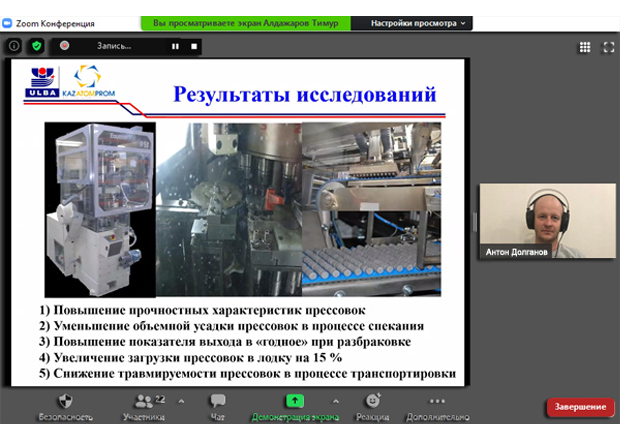Screen dimensions: 620x440
Task: Click slide title Результаты исследований
Action: (304, 94)
